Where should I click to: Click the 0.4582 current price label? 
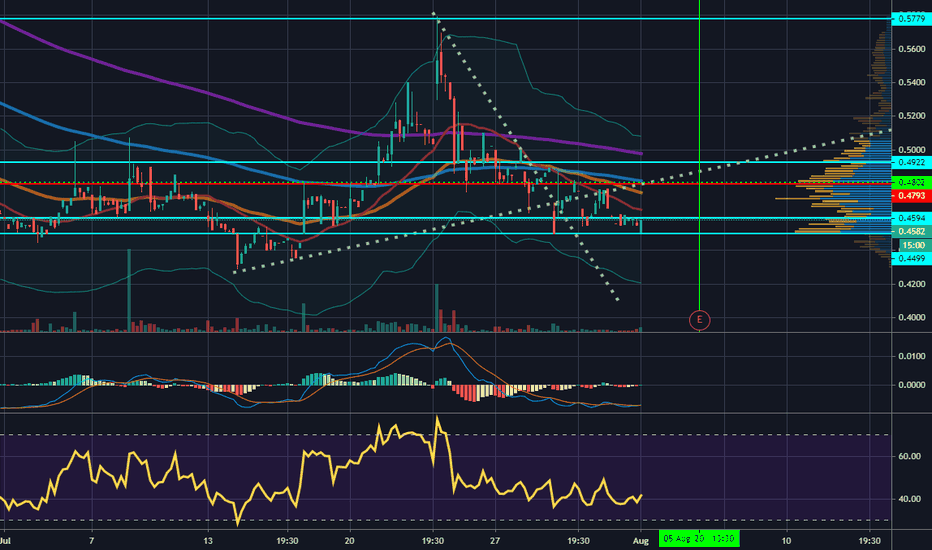tap(911, 232)
